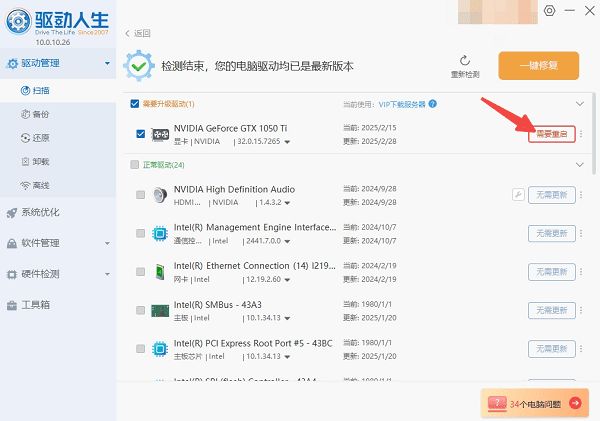This screenshot has width=600, height=421.
Task: Collapse the 驱动管理 sidebar section arrow
Action: coord(108,63)
